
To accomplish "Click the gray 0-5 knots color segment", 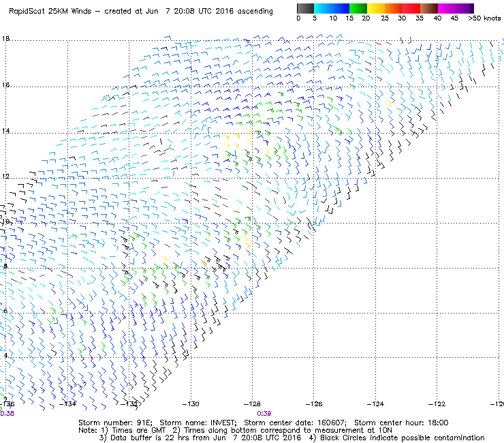I will point(305,8).
